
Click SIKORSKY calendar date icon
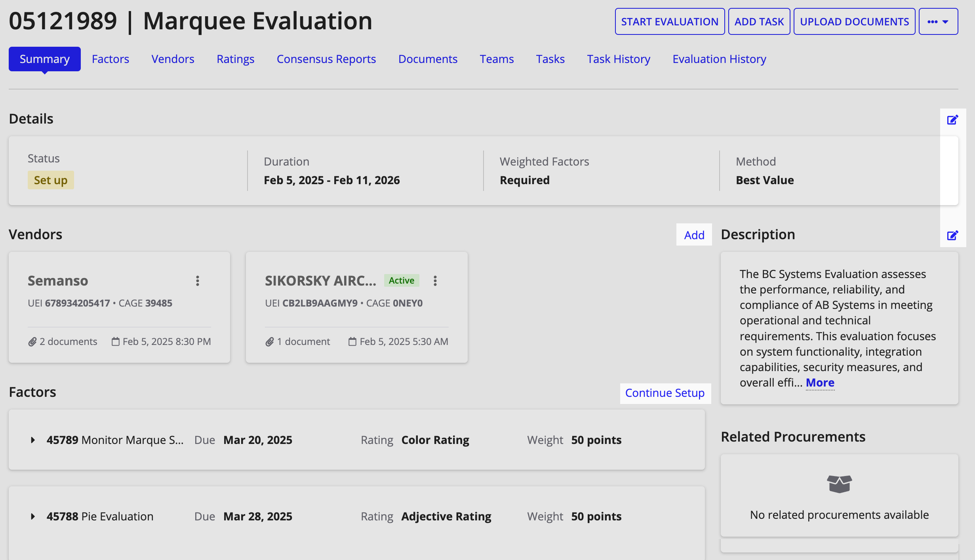(x=352, y=341)
